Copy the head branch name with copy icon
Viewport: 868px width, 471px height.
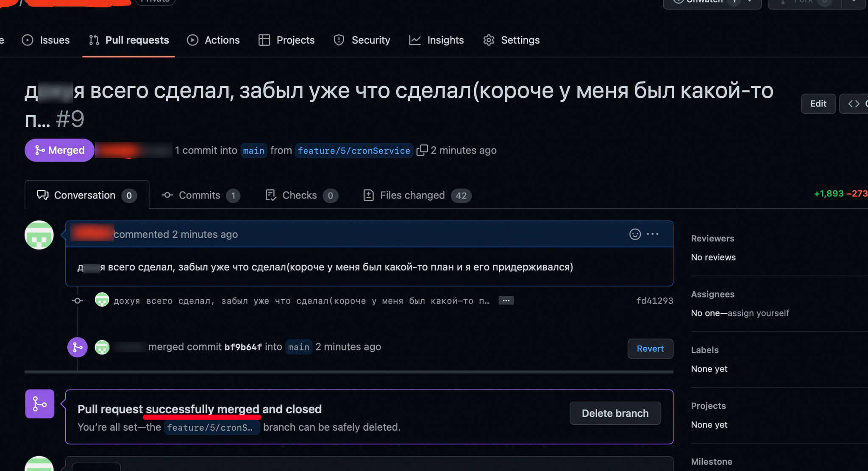pyautogui.click(x=422, y=150)
